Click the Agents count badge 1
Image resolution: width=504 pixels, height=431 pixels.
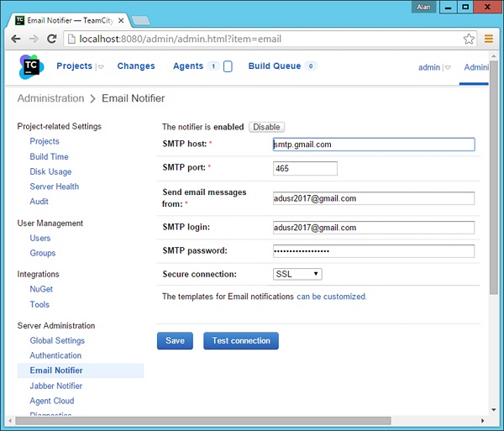pyautogui.click(x=213, y=66)
